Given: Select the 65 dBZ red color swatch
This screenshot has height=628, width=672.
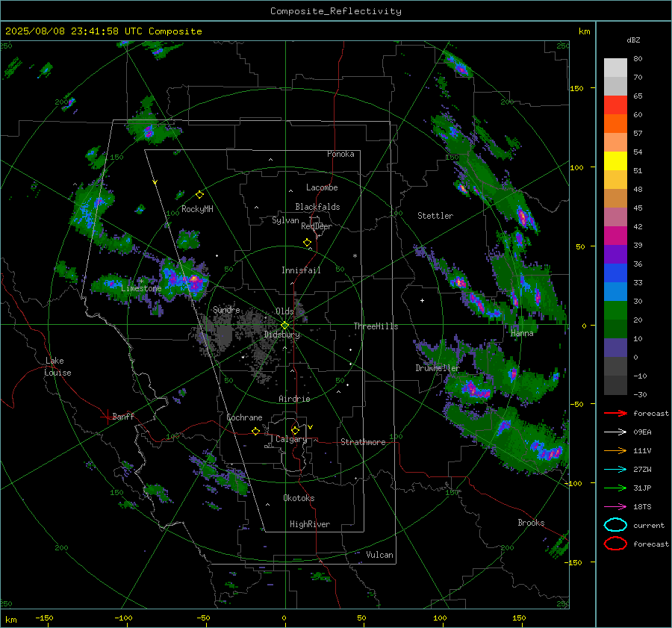Looking at the screenshot, I should point(615,105).
